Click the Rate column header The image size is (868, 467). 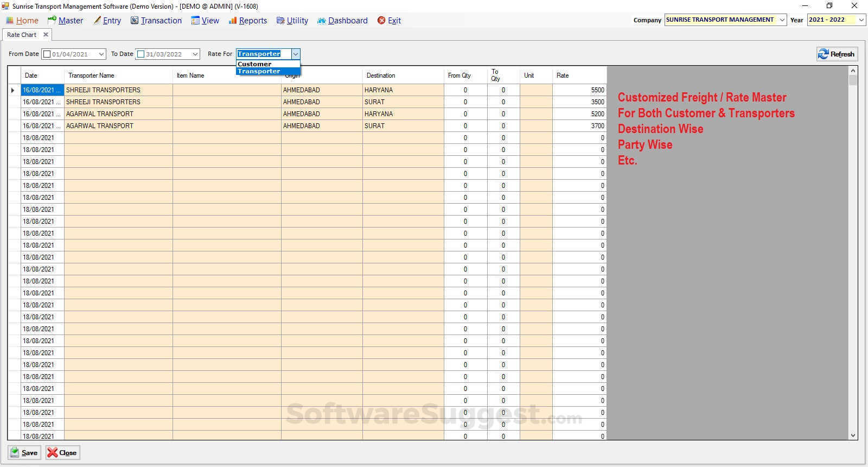pyautogui.click(x=579, y=75)
